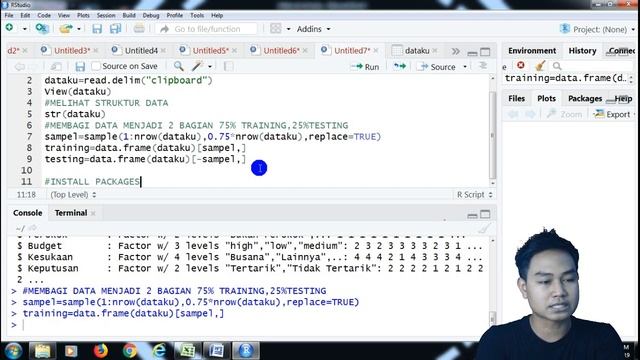Click the clear history broom icon

540,65
